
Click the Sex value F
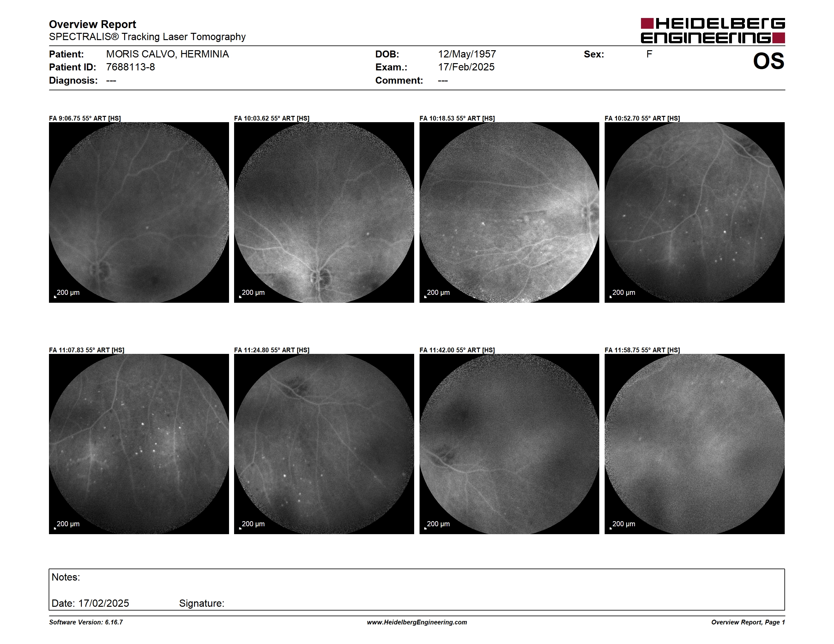pyautogui.click(x=649, y=54)
